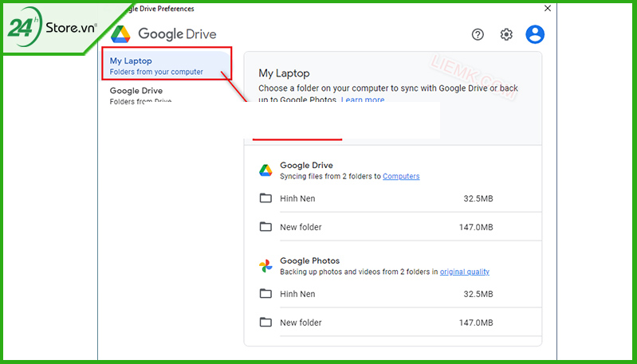Viewport: 637px width, 364px height.
Task: Click 32.5MB size in Google Drive section
Action: 478,198
